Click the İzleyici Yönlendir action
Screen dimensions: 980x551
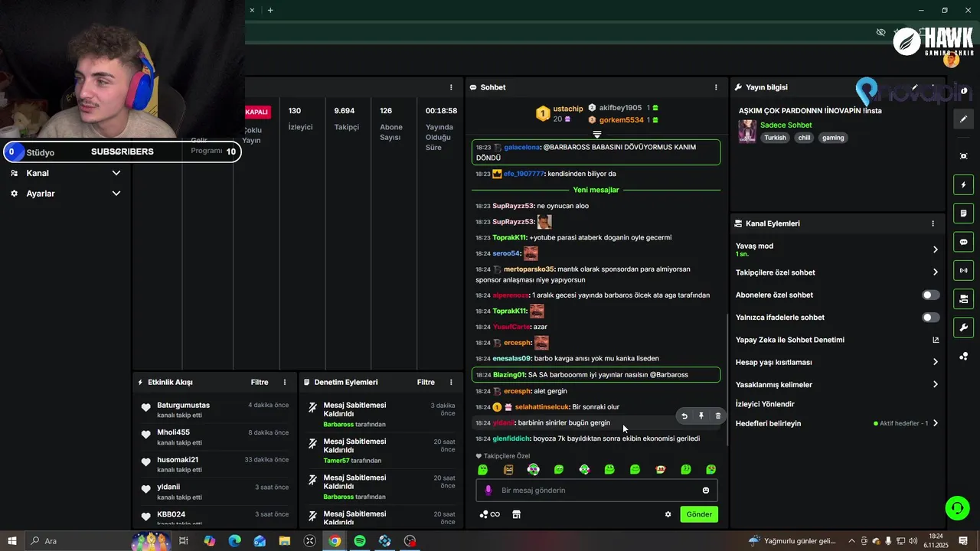coord(765,404)
